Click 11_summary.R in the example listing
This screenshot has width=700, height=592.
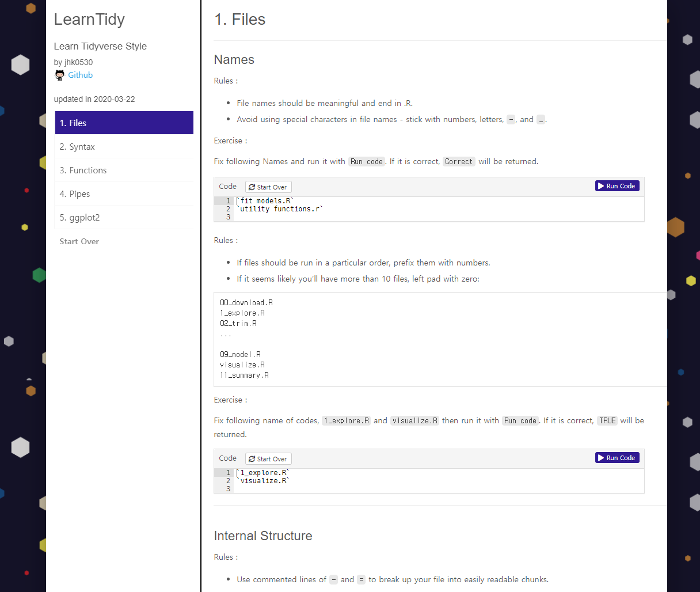coord(244,375)
